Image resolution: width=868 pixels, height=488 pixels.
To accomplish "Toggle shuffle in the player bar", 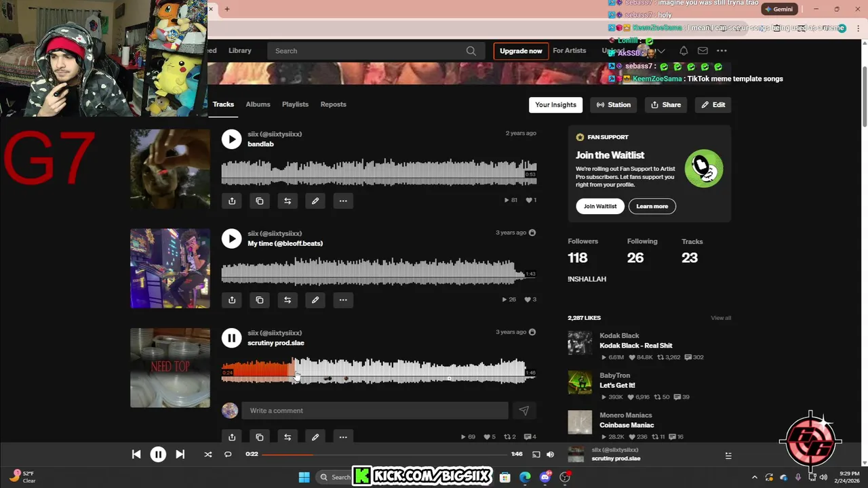I will tap(208, 455).
